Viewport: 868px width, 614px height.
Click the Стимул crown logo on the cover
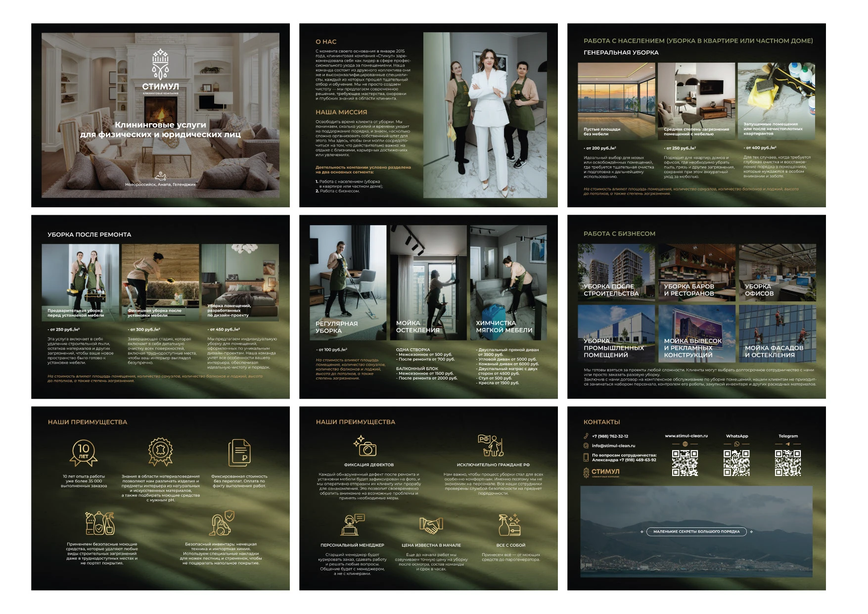[160, 64]
